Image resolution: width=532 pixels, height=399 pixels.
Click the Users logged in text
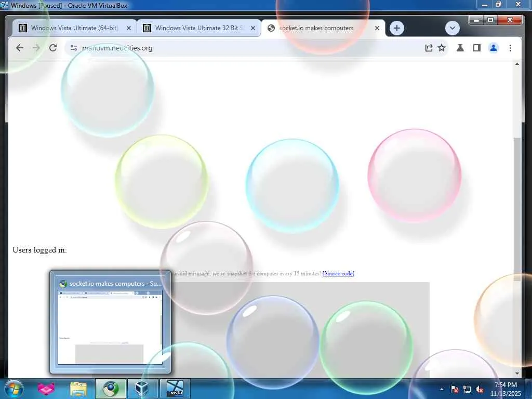(x=39, y=250)
